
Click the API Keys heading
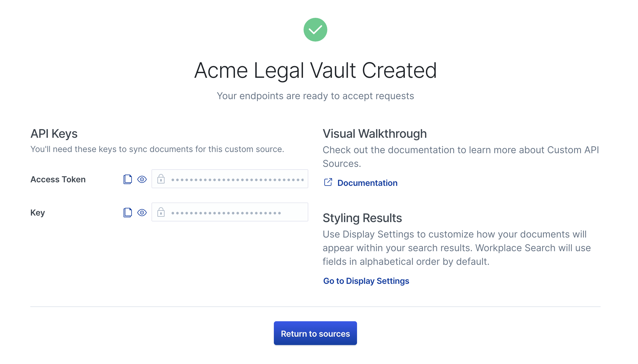pyautogui.click(x=54, y=134)
